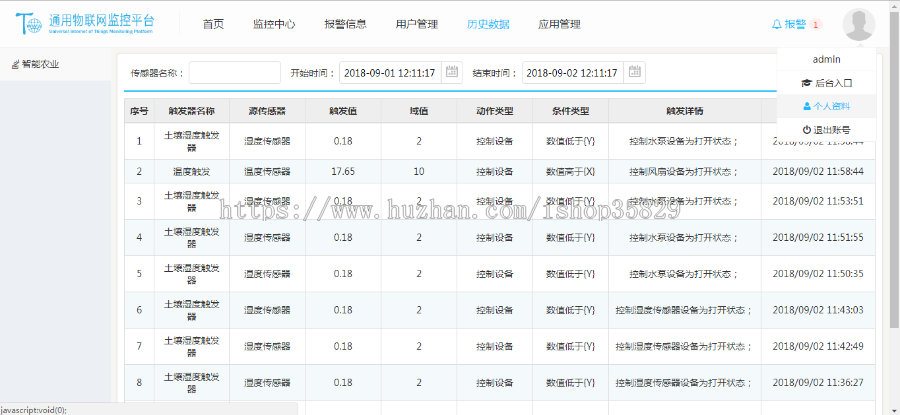The image size is (900, 415).
Task: Click timestamp 2018/09/02 11:50:35
Action: coord(818,273)
